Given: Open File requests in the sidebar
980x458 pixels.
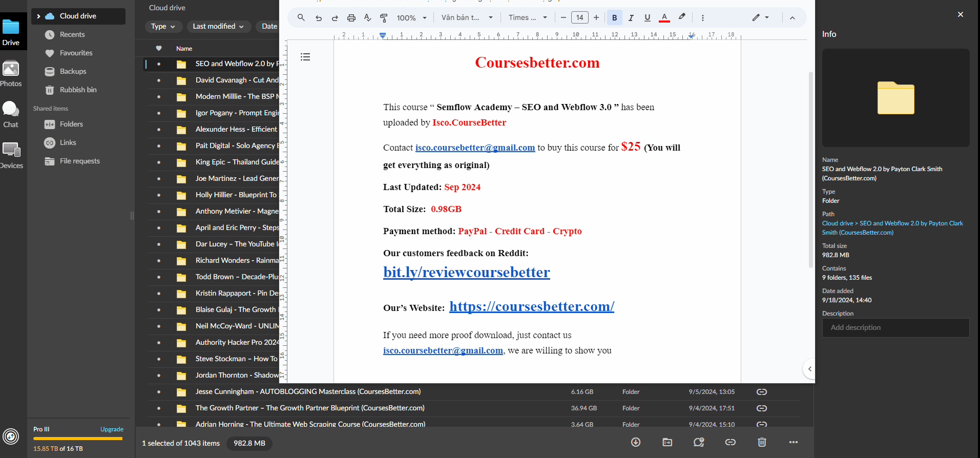Looking at the screenshot, I should click(x=79, y=161).
